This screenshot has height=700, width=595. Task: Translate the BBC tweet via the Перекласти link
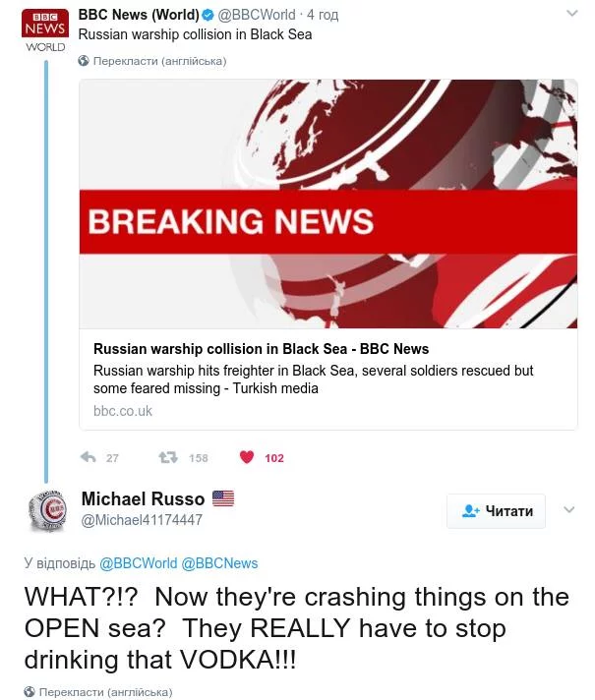point(159,61)
